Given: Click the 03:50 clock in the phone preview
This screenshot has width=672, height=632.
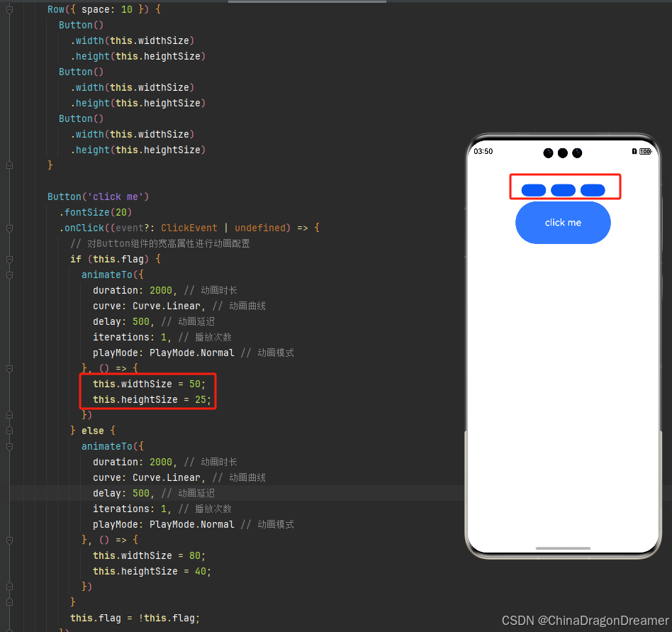Looking at the screenshot, I should click(483, 151).
